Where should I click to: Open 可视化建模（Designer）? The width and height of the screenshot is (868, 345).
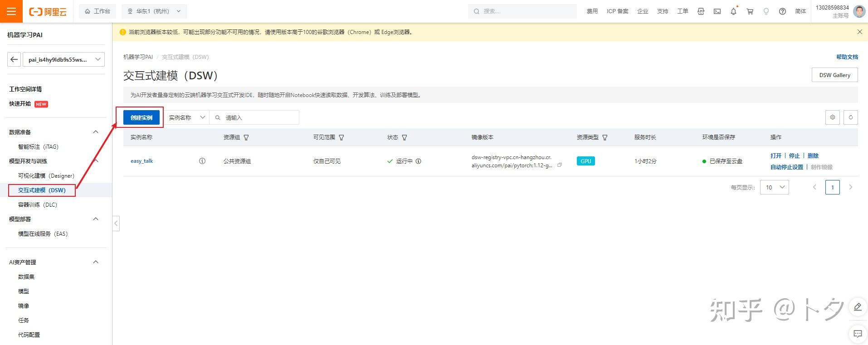[46, 175]
